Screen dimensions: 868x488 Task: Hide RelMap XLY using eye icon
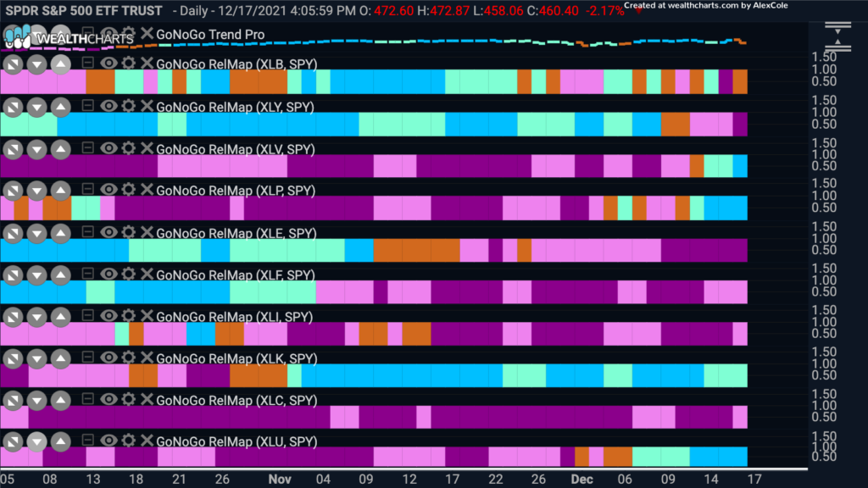108,106
